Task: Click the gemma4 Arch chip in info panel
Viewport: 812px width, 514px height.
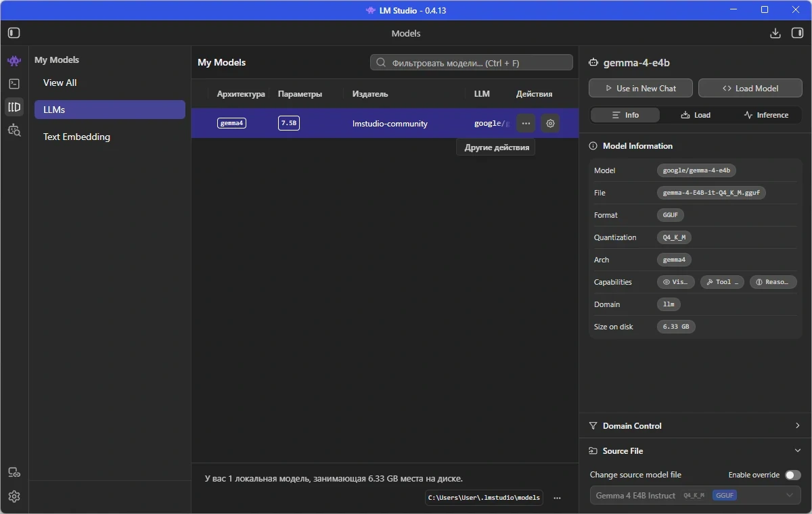Action: pos(674,260)
